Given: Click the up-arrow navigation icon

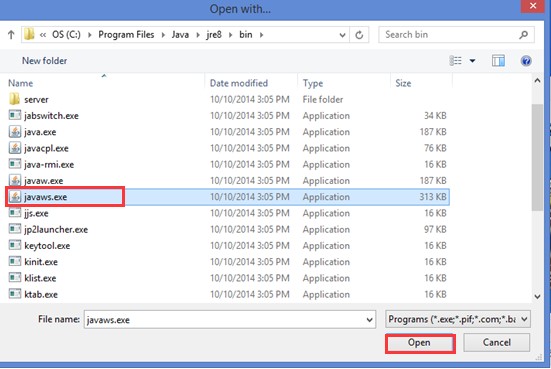Looking at the screenshot, I should coord(11,34).
